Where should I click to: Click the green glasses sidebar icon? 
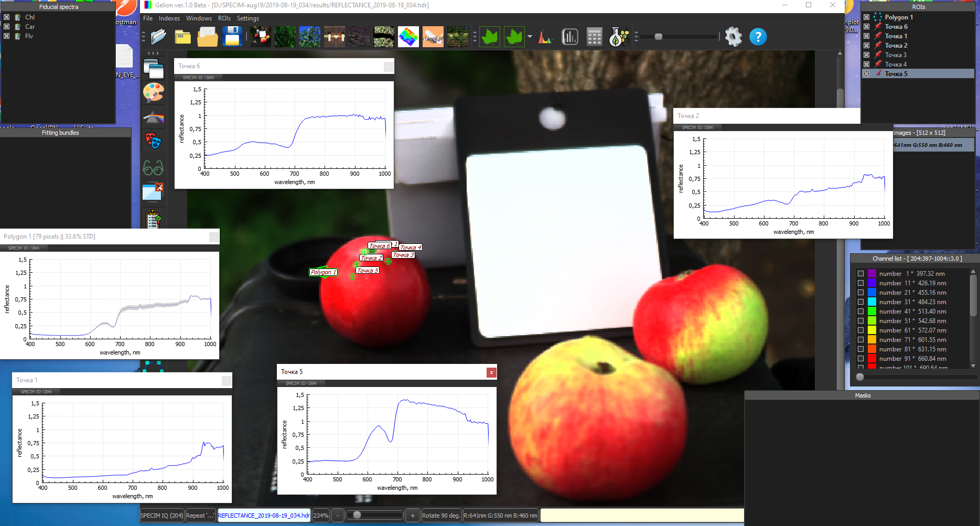153,167
